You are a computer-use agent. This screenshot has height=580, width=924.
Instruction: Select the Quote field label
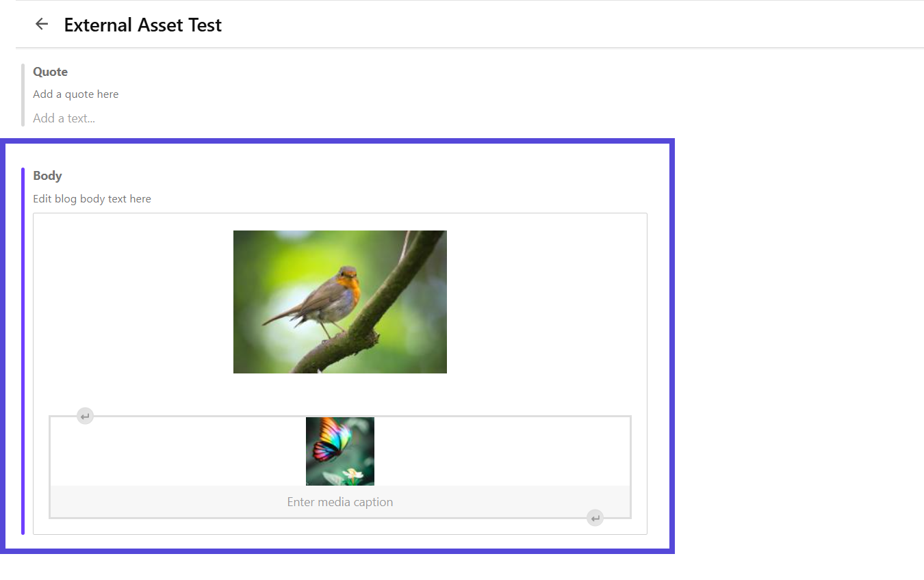point(51,72)
